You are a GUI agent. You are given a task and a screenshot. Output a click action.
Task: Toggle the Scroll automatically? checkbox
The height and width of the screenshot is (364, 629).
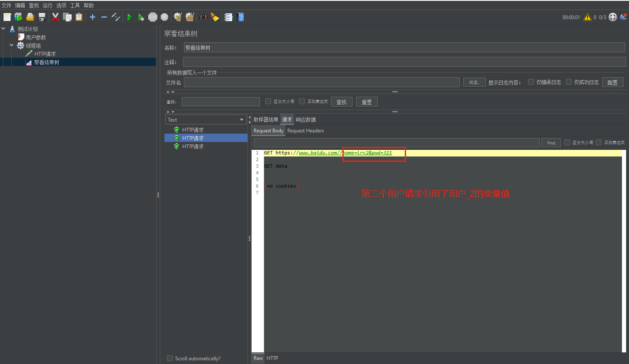pyautogui.click(x=170, y=358)
